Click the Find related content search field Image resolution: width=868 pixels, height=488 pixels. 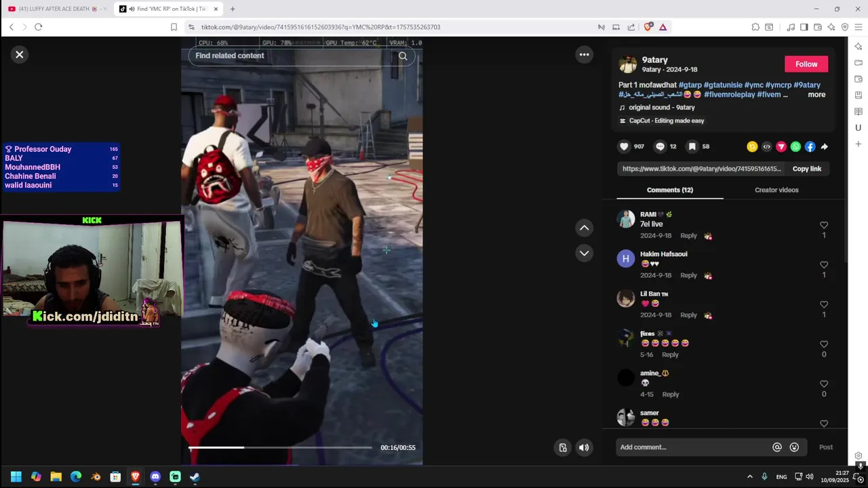292,56
